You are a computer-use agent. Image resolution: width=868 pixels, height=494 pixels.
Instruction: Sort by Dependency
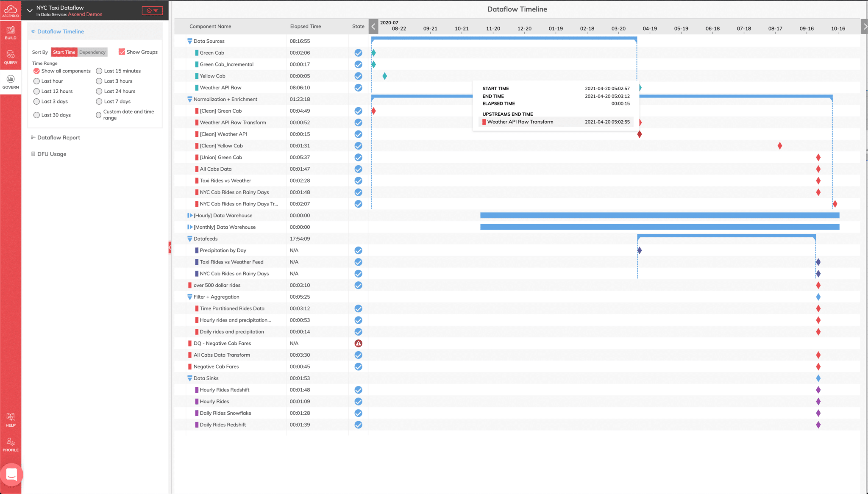point(92,52)
